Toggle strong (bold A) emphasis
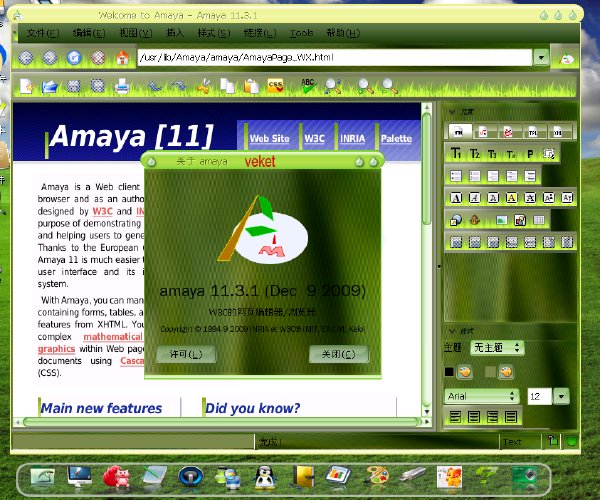This screenshot has height=500, width=600. point(456,198)
